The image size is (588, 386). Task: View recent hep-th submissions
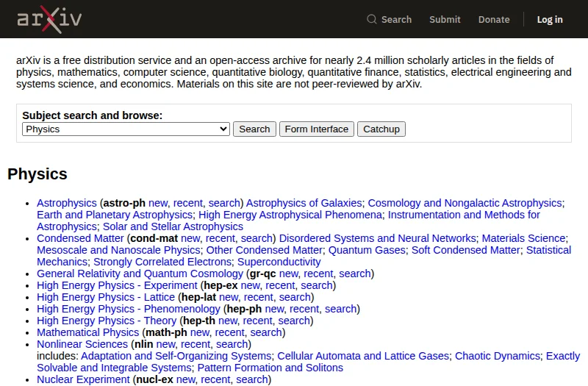pos(258,321)
